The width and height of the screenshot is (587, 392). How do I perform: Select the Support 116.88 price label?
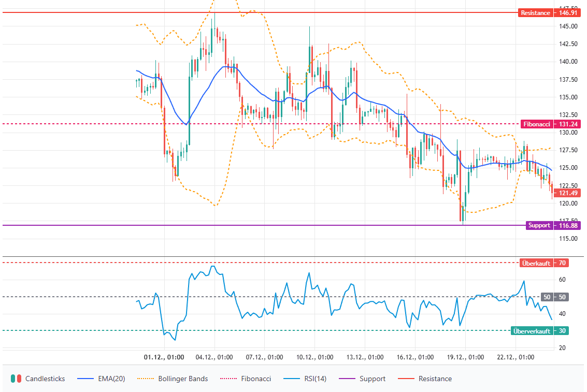(539, 225)
